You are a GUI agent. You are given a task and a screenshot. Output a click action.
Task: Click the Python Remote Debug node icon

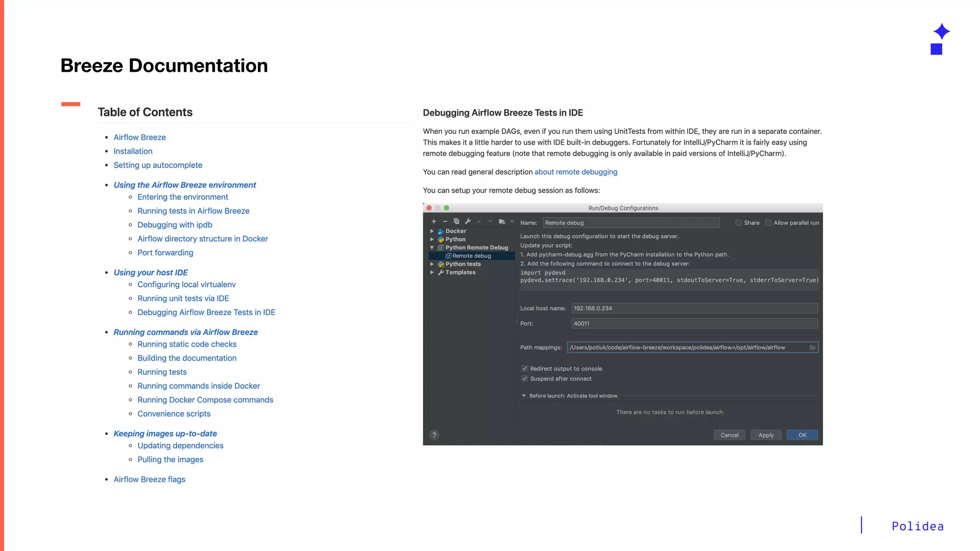pyautogui.click(x=441, y=248)
